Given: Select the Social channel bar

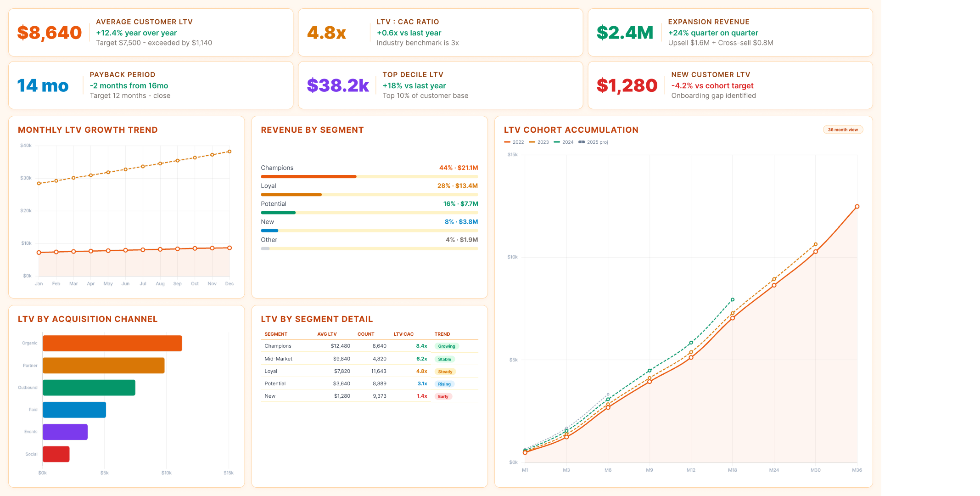Looking at the screenshot, I should click(x=56, y=454).
